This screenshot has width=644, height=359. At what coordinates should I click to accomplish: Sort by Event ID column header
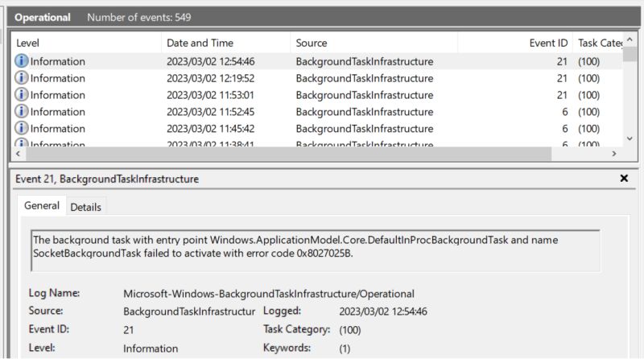(x=515, y=43)
